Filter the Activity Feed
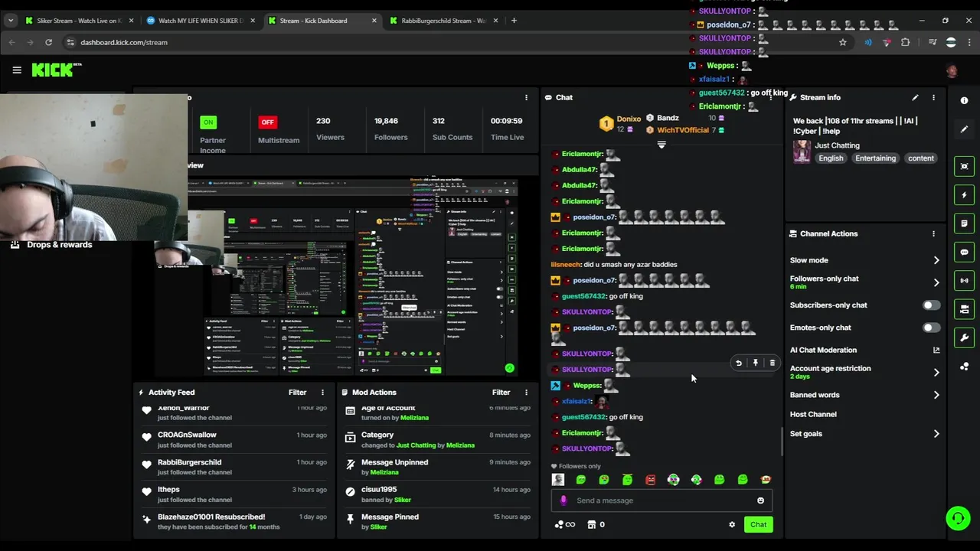Screen dimensions: 980x551 pos(297,393)
